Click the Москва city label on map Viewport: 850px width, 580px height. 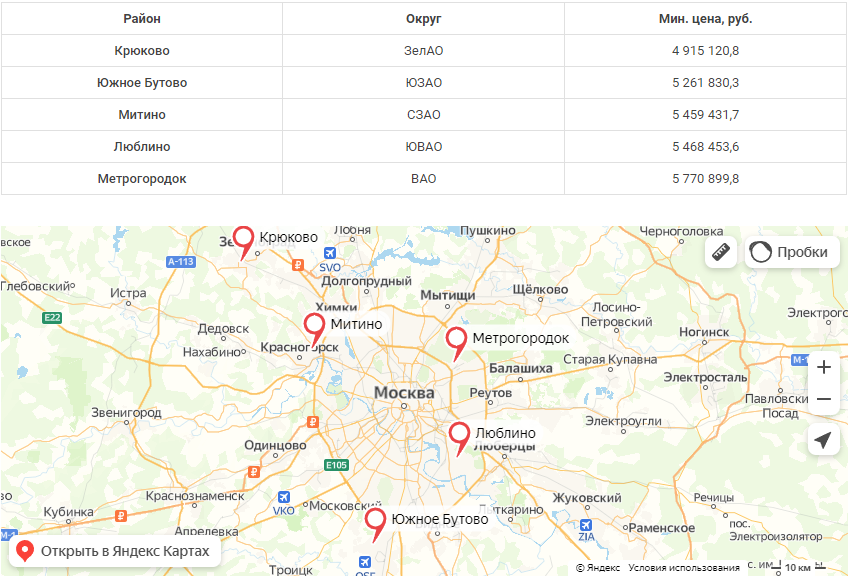click(404, 393)
